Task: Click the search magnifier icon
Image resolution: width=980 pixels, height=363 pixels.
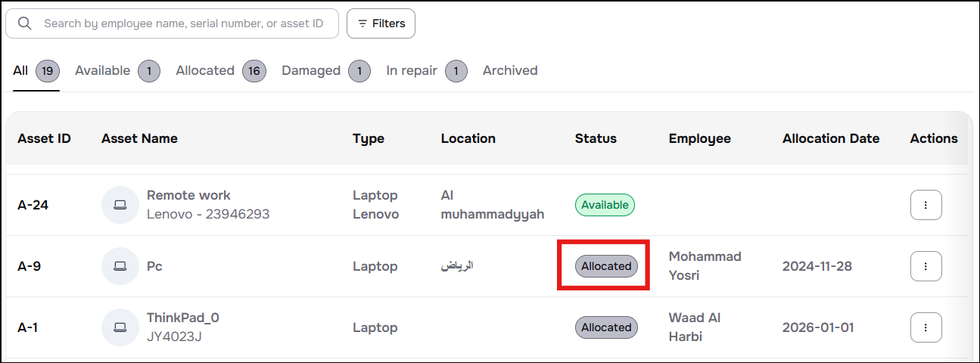Action: pyautogui.click(x=25, y=23)
